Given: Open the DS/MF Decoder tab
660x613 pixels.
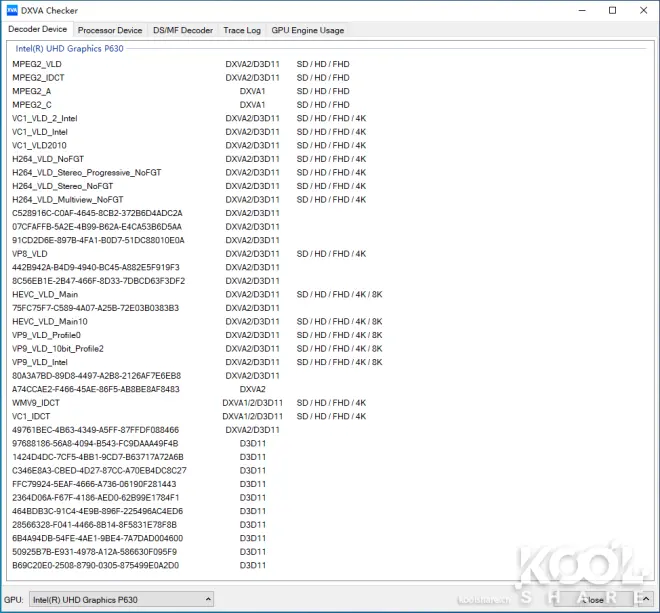Looking at the screenshot, I should click(183, 31).
